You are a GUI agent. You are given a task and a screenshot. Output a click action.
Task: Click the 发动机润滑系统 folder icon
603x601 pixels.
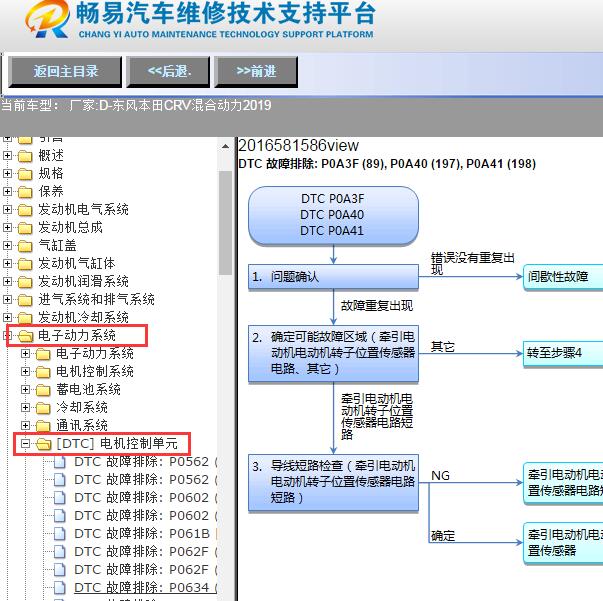(x=25, y=282)
